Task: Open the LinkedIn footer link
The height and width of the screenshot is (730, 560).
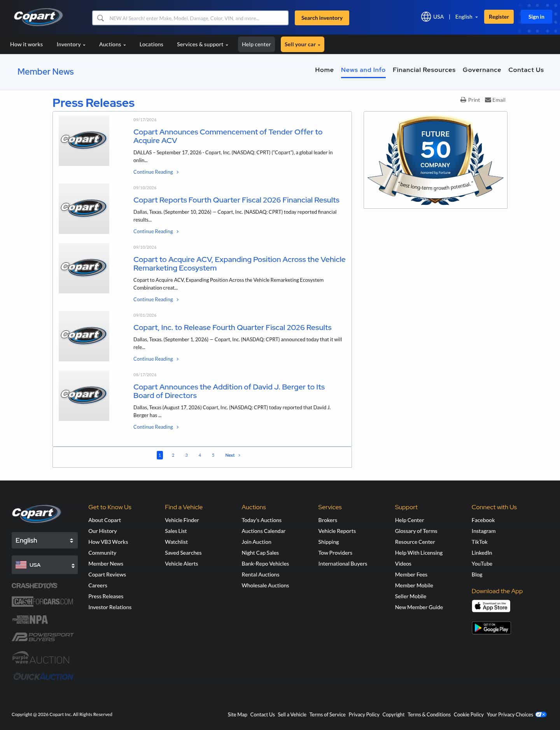Action: point(482,553)
